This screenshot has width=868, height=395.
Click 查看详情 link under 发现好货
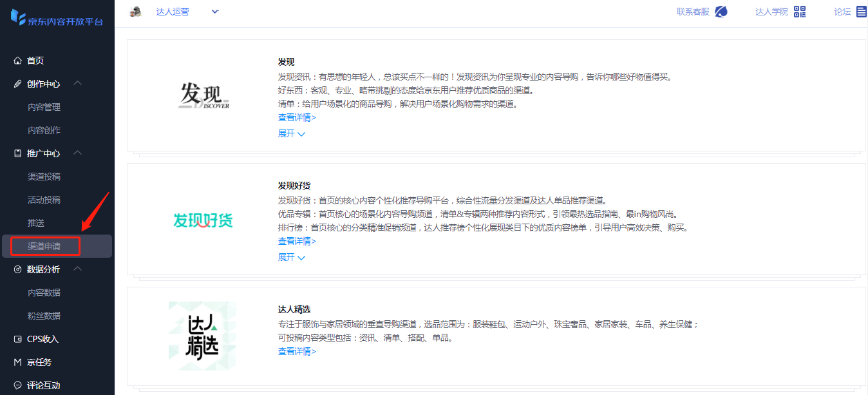pos(297,241)
